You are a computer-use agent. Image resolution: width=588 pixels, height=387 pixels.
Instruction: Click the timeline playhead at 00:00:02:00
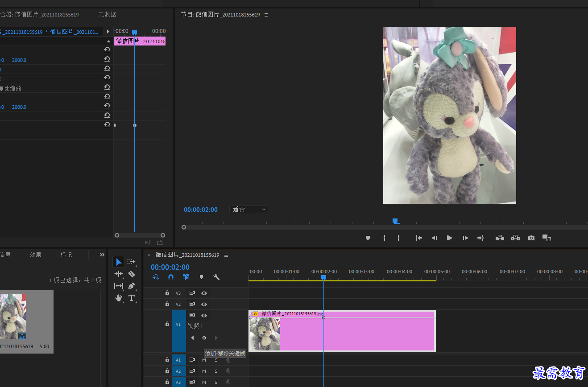click(323, 277)
